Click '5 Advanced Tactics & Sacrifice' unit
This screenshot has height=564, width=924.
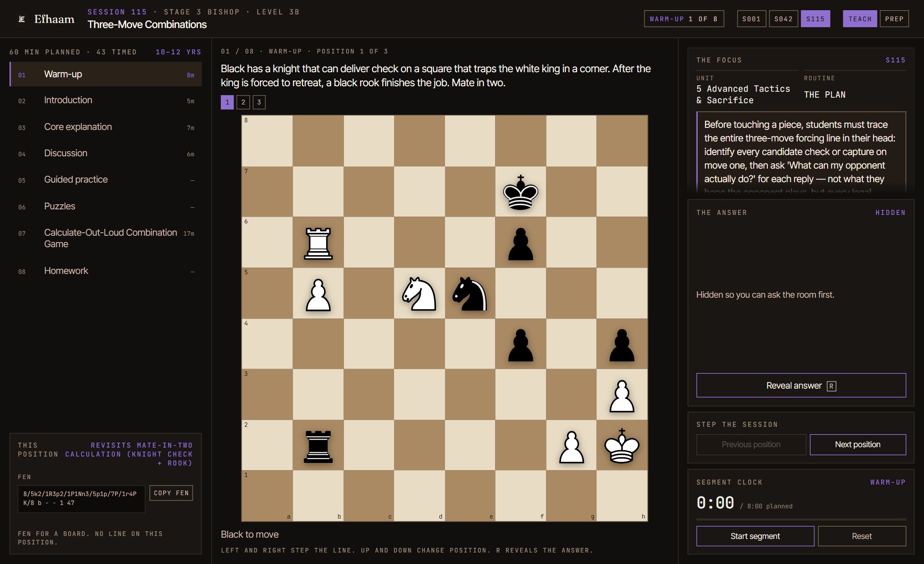coord(743,95)
